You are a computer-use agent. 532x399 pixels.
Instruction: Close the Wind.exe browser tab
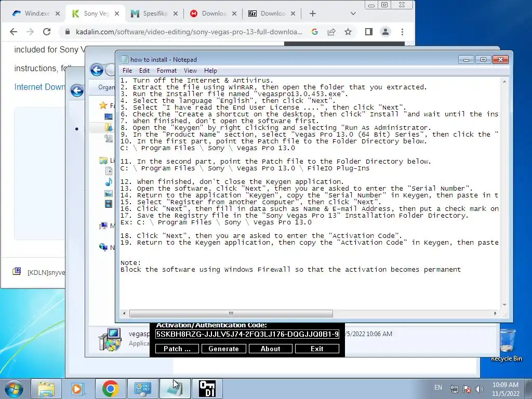[58, 14]
